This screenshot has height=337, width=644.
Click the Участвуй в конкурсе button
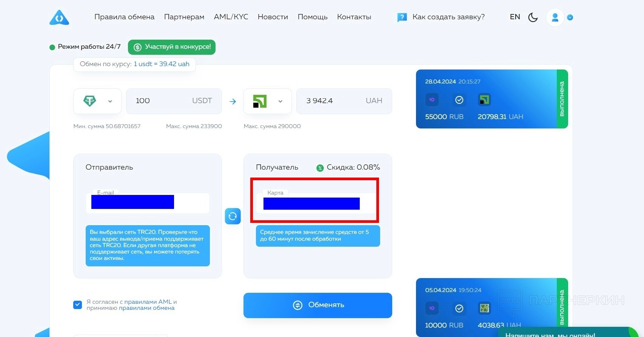pyautogui.click(x=172, y=47)
